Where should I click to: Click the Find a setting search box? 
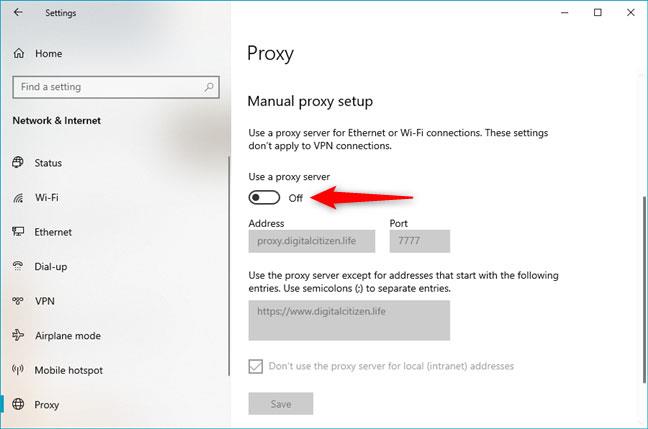pyautogui.click(x=116, y=87)
